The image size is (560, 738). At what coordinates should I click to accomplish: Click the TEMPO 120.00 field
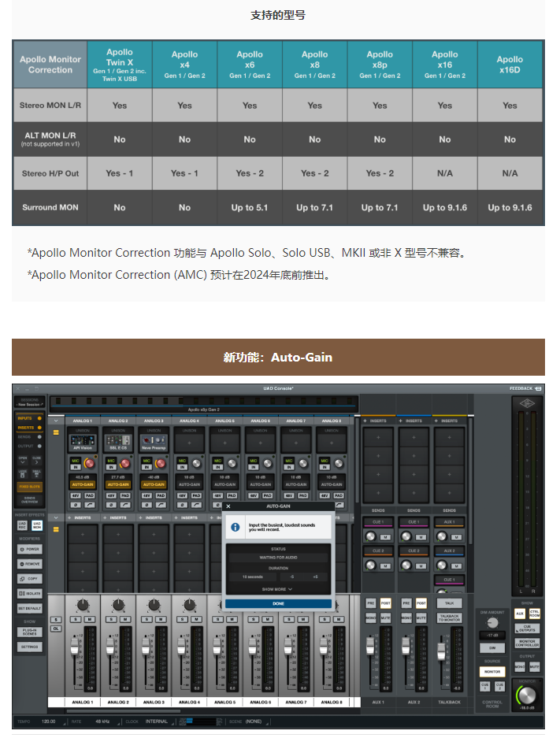click(x=48, y=721)
